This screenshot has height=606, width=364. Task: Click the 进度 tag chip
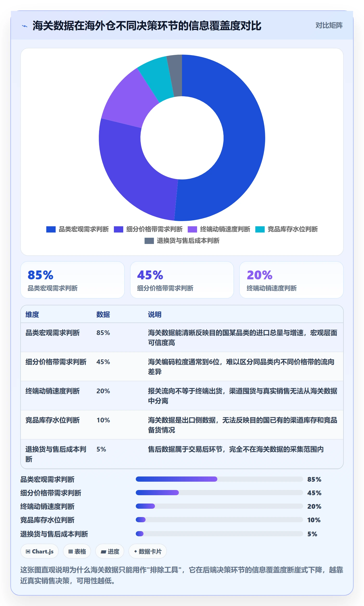[110, 551]
